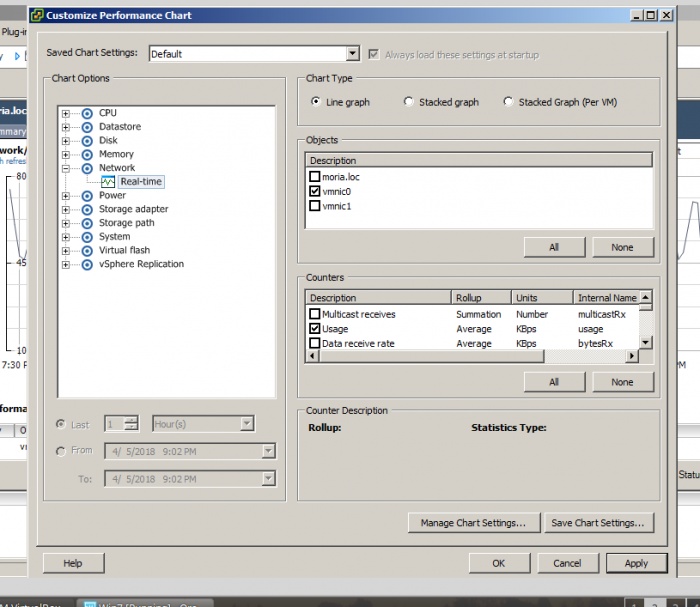Click the Virtual flash category icon
The image size is (700, 607).
coord(88,251)
